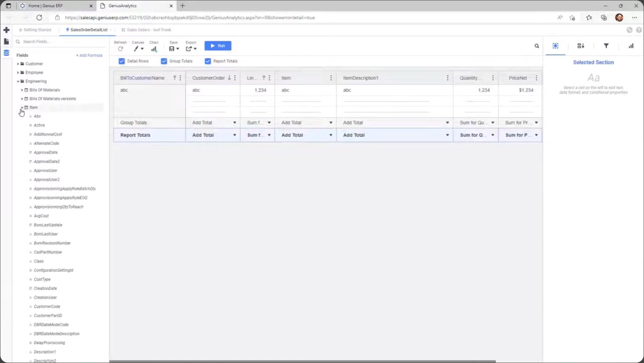Open Group Totals dropdown under Item column
Viewport: 644px width, 363px height.
(331, 123)
